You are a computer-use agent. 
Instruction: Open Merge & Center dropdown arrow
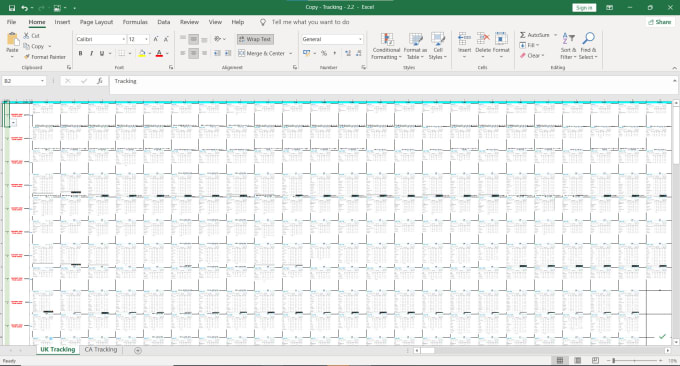coord(291,53)
